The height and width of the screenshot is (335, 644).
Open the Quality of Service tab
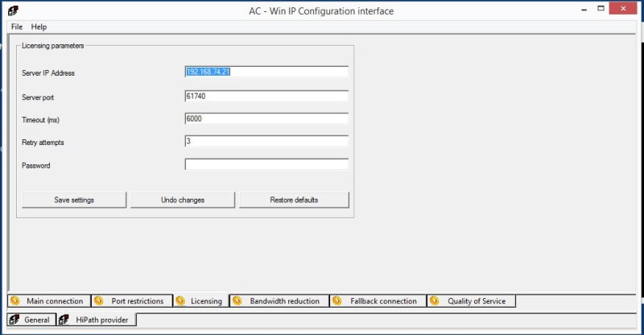pos(472,301)
